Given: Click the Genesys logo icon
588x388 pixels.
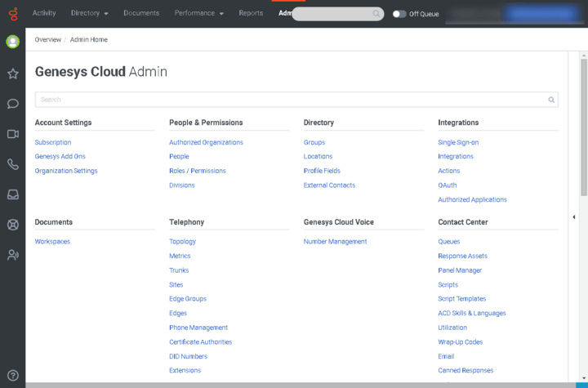Looking at the screenshot, I should 13,14.
